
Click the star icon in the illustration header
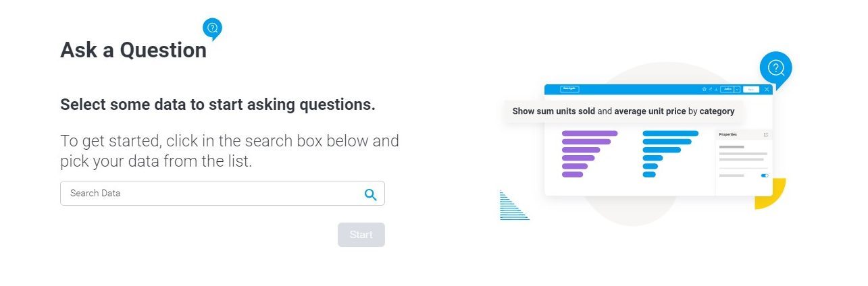point(704,89)
